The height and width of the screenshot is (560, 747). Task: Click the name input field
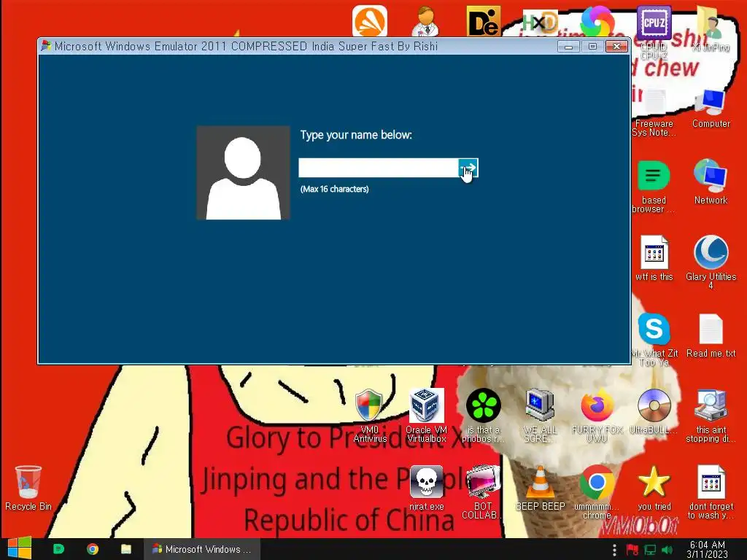point(379,168)
